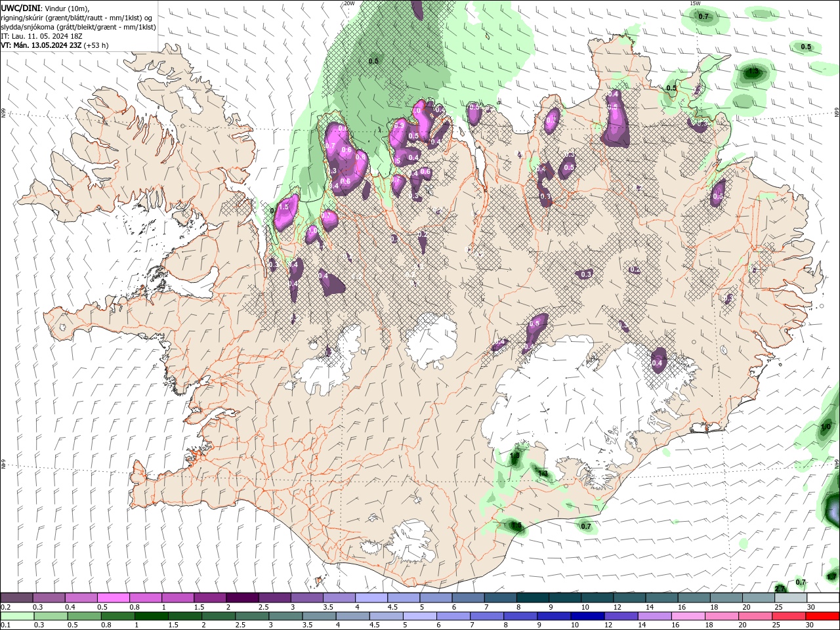This screenshot has height=630, width=840.
Task: Click the 15W longitude label at the map's top edge
Action: pos(696,3)
